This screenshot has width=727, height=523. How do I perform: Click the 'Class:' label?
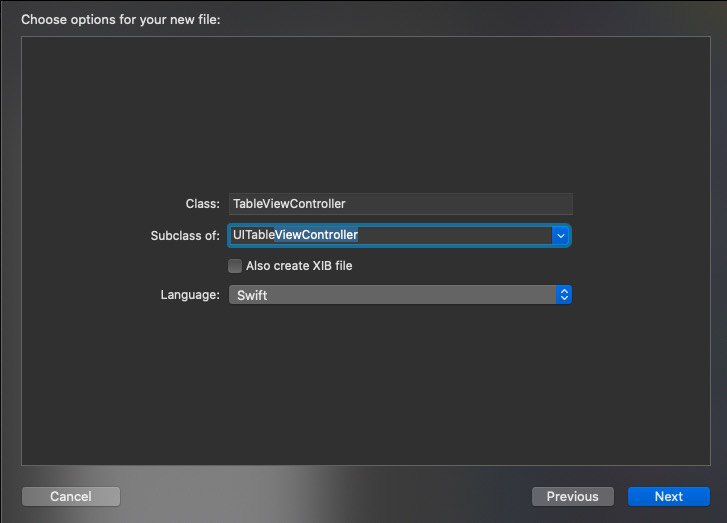203,204
